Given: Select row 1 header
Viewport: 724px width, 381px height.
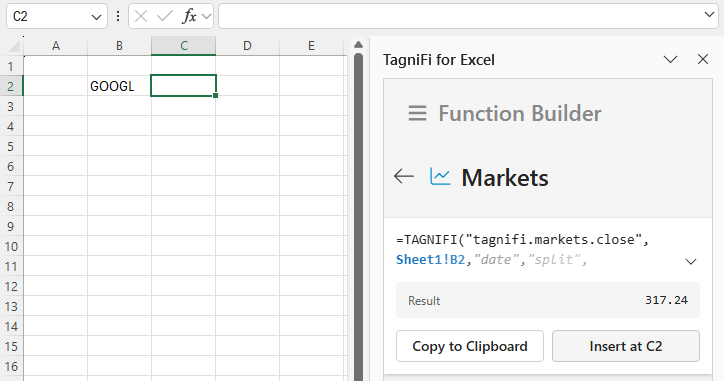Looking at the screenshot, I should (11, 66).
